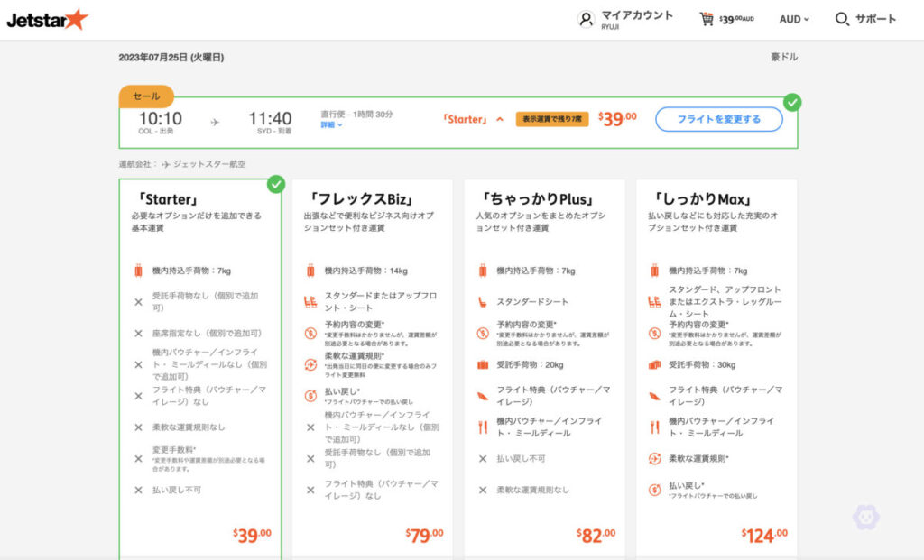Click the 20kg checked baggage icon under ちゃっかりPlus
Image resolution: width=924 pixels, height=560 pixels.
pyautogui.click(x=484, y=365)
